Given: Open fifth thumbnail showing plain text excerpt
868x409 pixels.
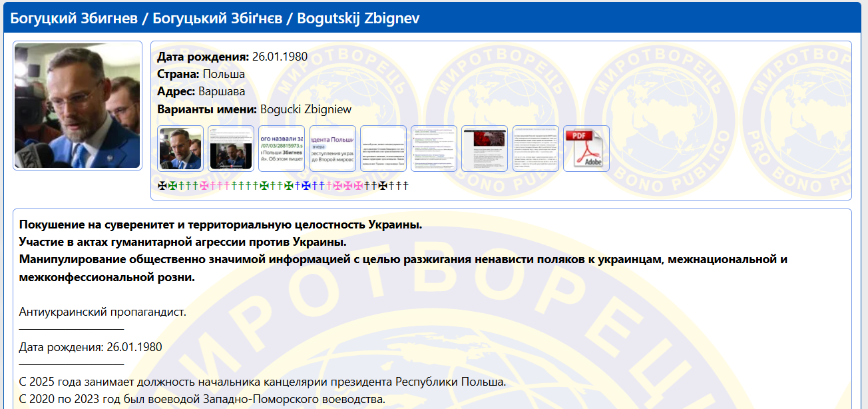Looking at the screenshot, I should click(x=383, y=149).
